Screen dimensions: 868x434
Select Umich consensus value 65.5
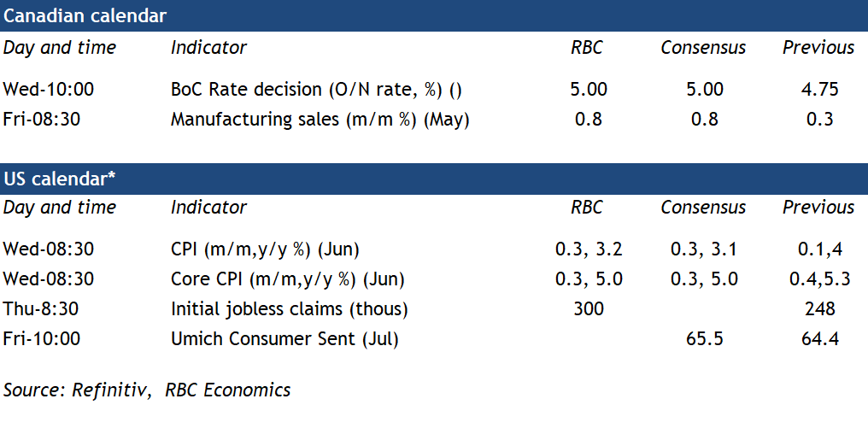pos(704,339)
